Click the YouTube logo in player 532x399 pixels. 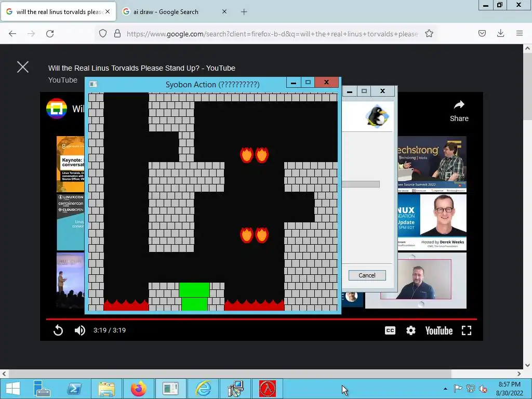tap(438, 331)
